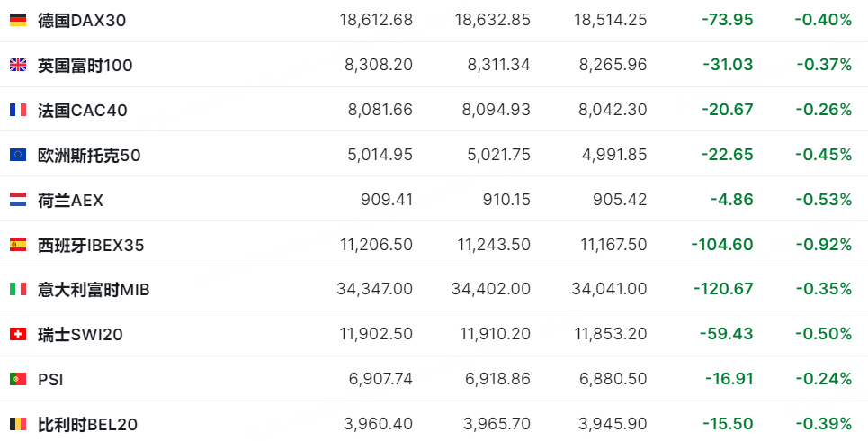This screenshot has width=868, height=441.
Task: Click the Spanish flag icon
Action: point(18,244)
